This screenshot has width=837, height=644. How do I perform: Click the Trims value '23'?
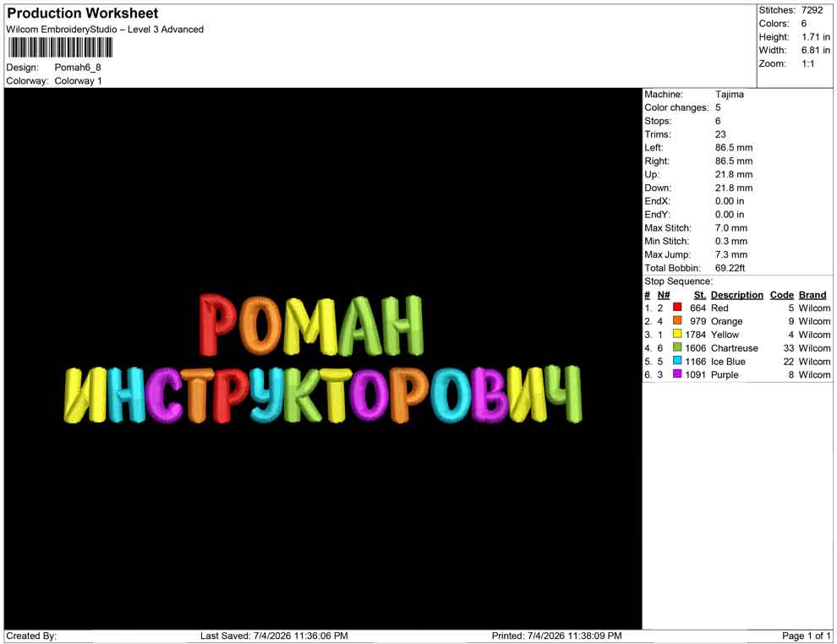[720, 134]
